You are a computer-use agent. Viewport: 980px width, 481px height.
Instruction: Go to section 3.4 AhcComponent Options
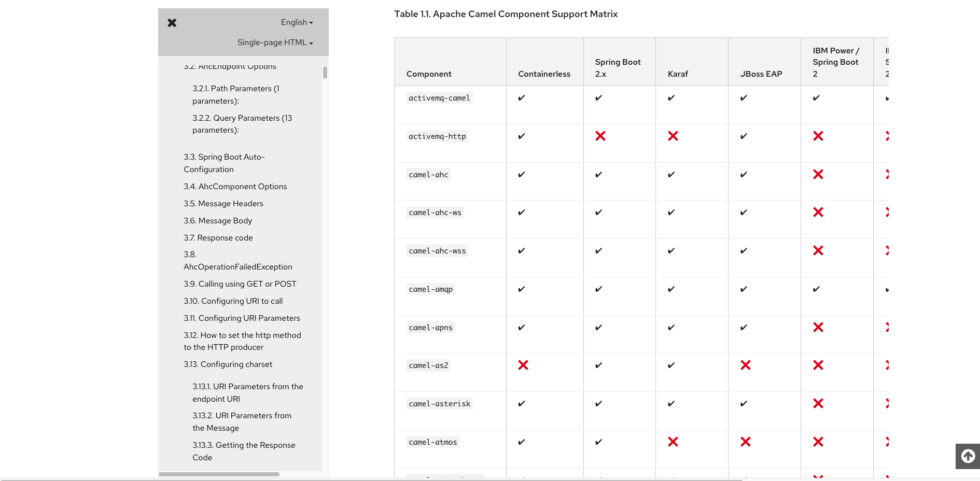point(235,187)
